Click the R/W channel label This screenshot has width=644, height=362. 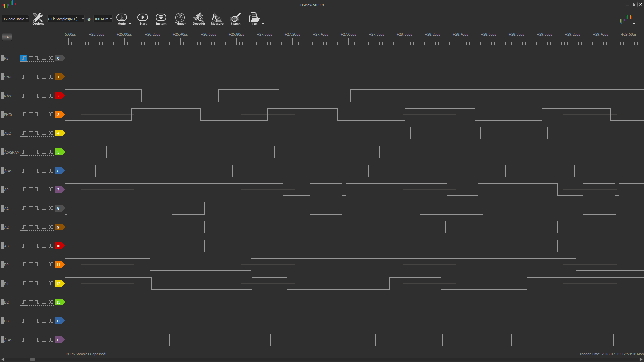point(8,96)
